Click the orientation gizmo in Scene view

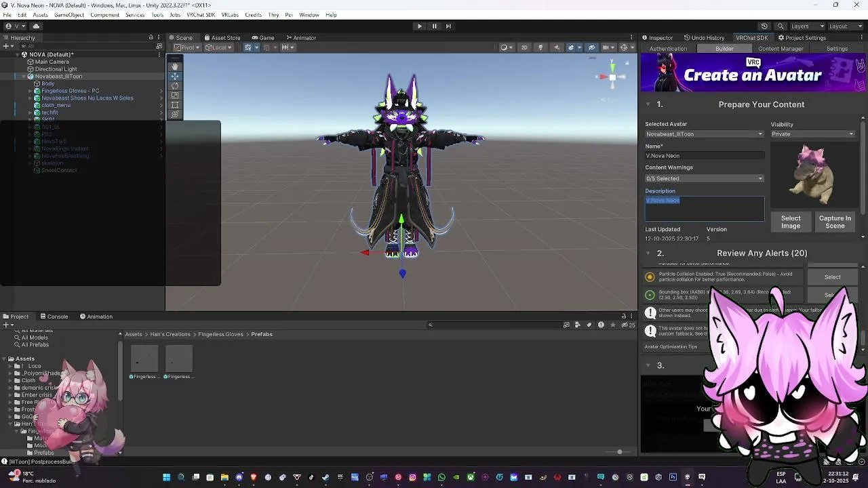tap(612, 77)
